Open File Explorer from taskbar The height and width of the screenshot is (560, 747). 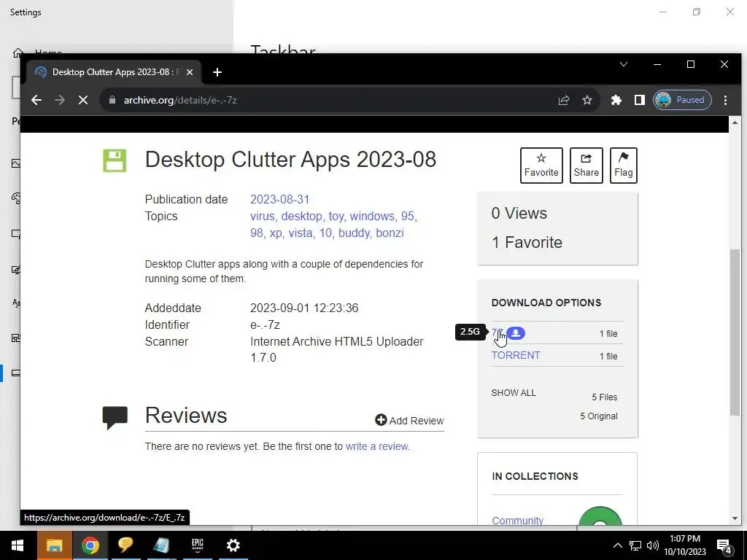pyautogui.click(x=54, y=545)
